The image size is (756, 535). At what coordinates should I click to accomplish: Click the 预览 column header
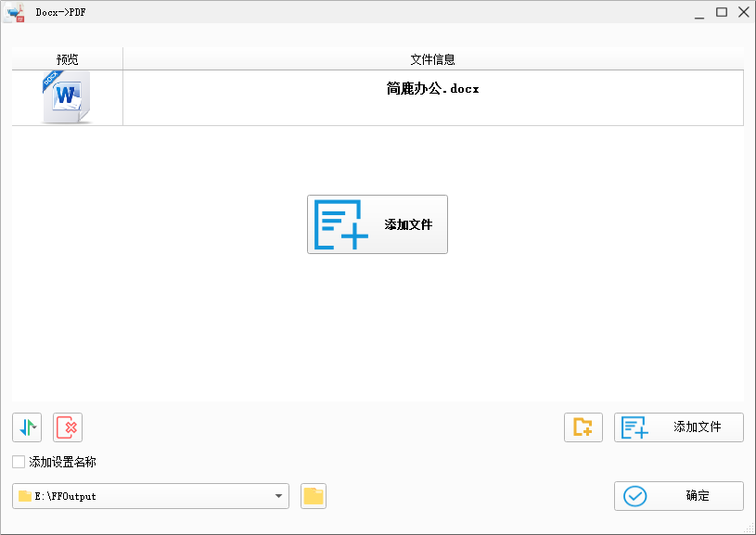coord(65,57)
